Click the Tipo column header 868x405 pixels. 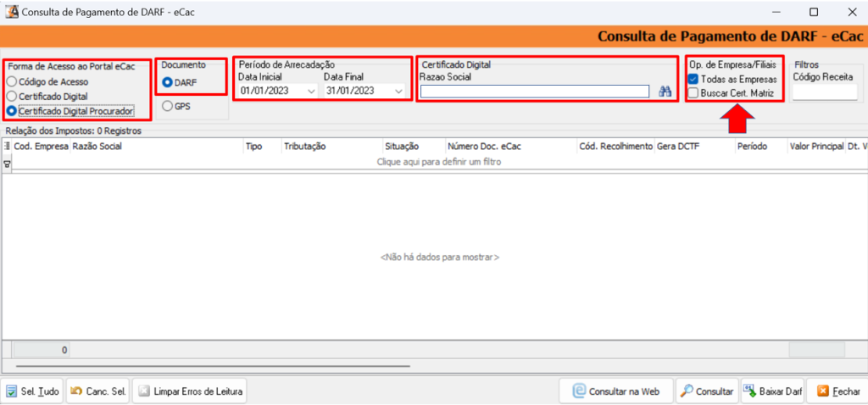[x=263, y=147]
